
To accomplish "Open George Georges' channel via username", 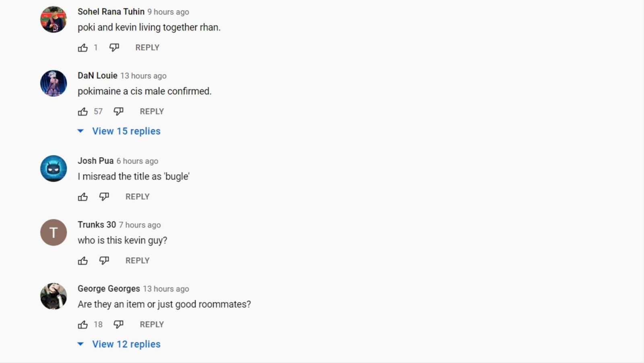I will [109, 289].
